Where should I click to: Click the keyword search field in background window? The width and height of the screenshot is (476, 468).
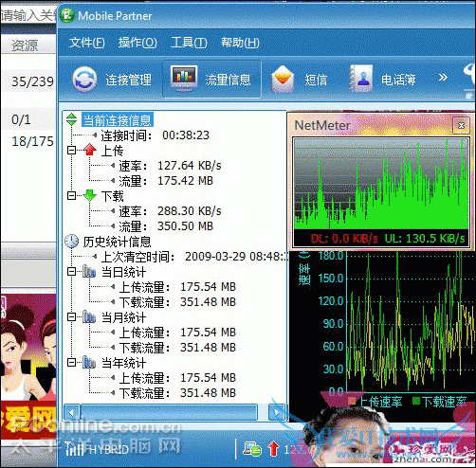(x=28, y=15)
